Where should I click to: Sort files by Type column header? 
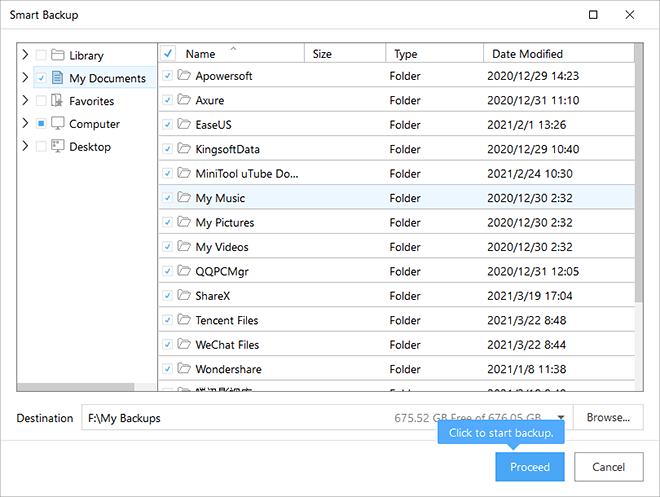pos(406,54)
